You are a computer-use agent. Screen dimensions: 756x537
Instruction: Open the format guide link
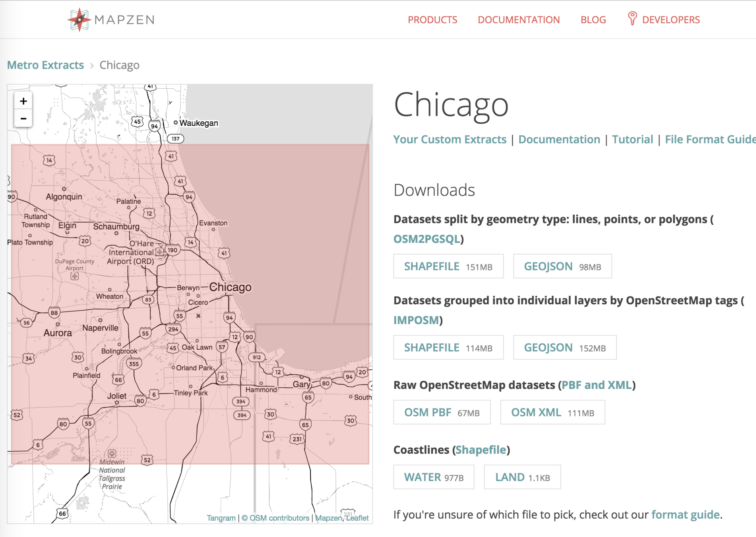[x=686, y=515]
